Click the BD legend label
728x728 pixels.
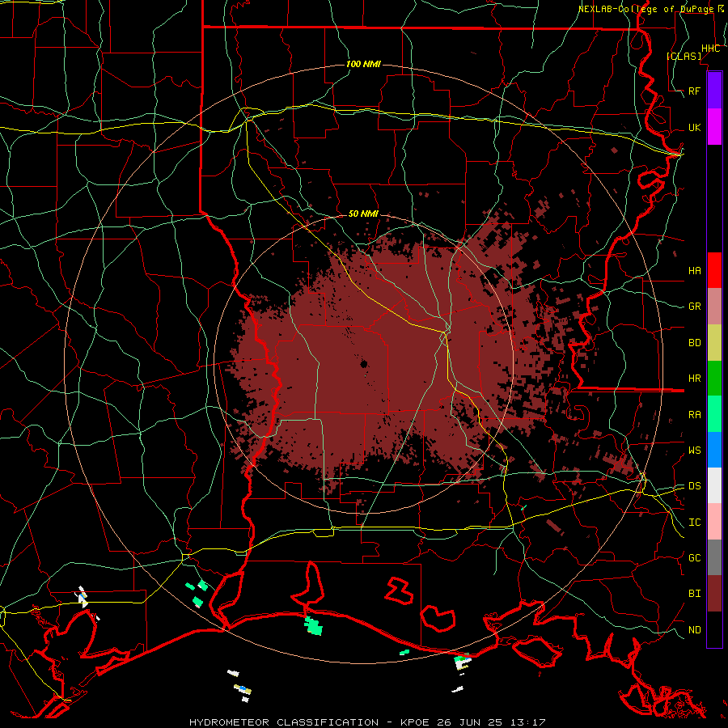click(694, 343)
